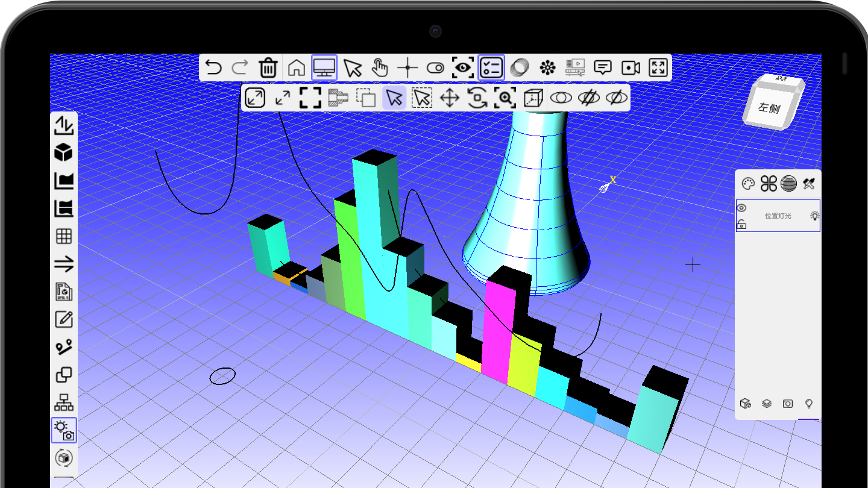
Task: Switch to the lights tab bulb icon
Action: pyautogui.click(x=810, y=404)
